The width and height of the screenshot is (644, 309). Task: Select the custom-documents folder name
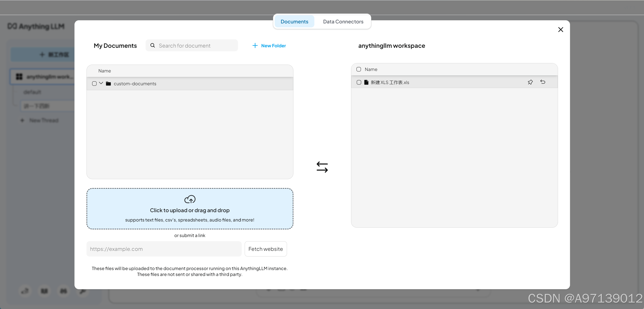coord(135,84)
